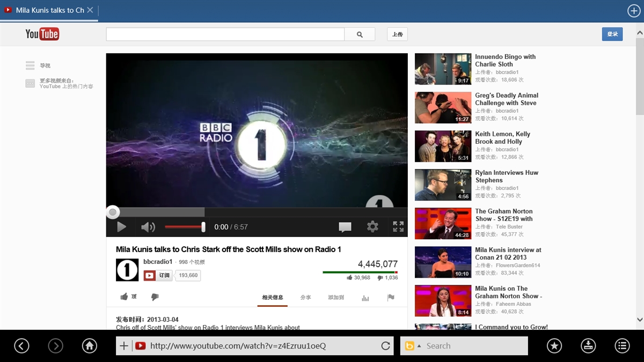This screenshot has width=644, height=362.
Task: Mute the video using speaker icon
Action: (x=148, y=227)
